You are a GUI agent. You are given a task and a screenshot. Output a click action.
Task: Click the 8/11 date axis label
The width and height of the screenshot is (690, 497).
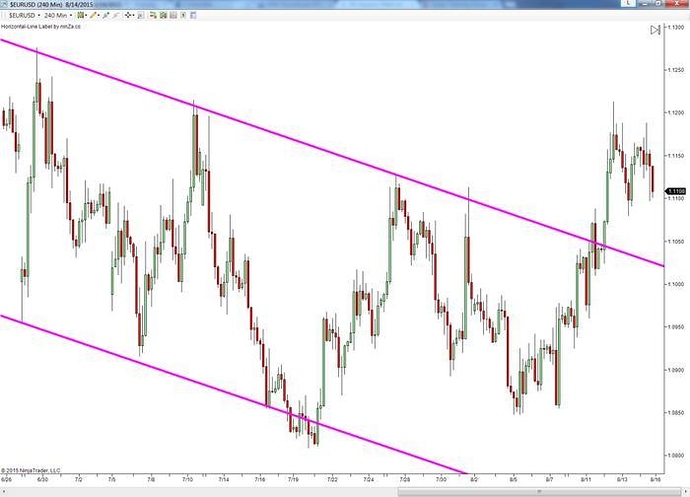coord(586,479)
